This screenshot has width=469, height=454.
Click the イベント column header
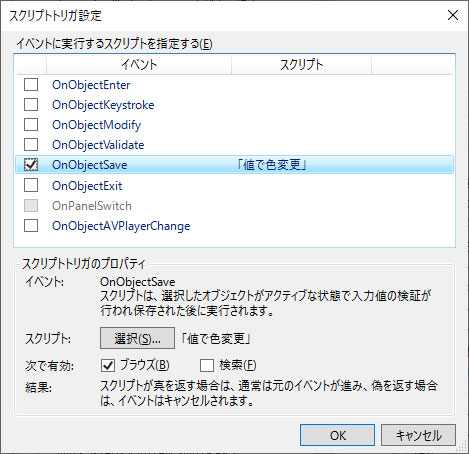[139, 65]
